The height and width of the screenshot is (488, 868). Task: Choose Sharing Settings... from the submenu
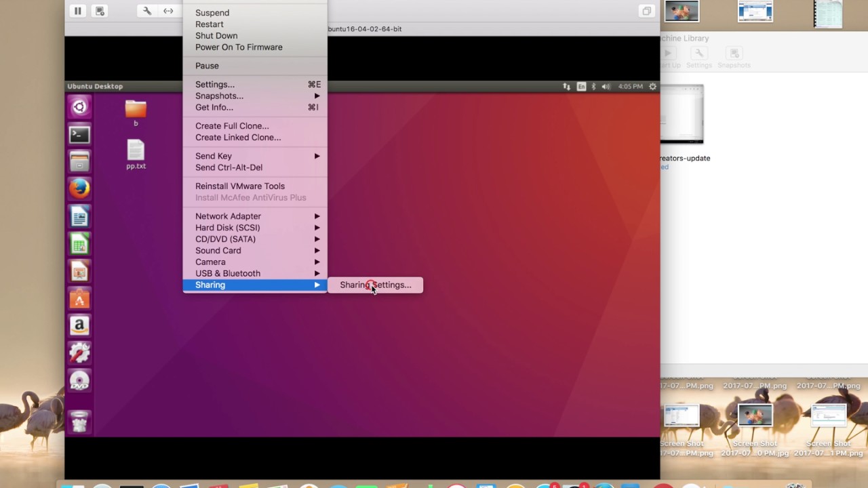[375, 285]
